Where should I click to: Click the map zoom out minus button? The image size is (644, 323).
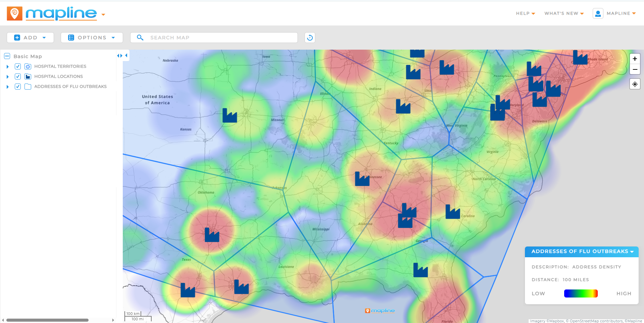coord(635,69)
